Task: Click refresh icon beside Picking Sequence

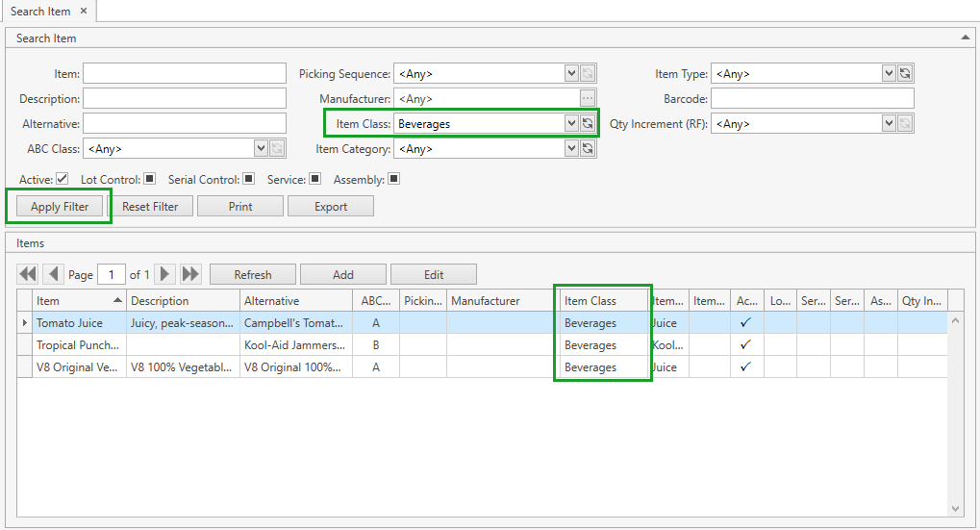Action: 588,74
